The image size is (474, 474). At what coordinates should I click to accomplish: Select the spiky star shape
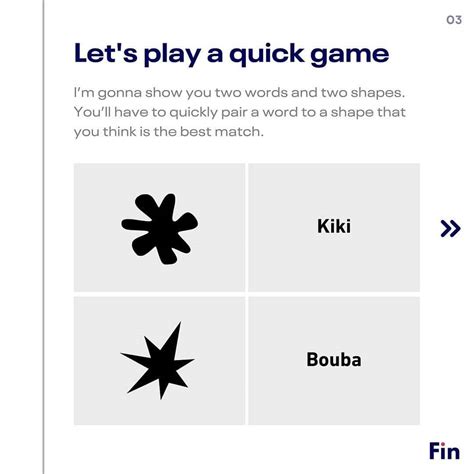[159, 361]
